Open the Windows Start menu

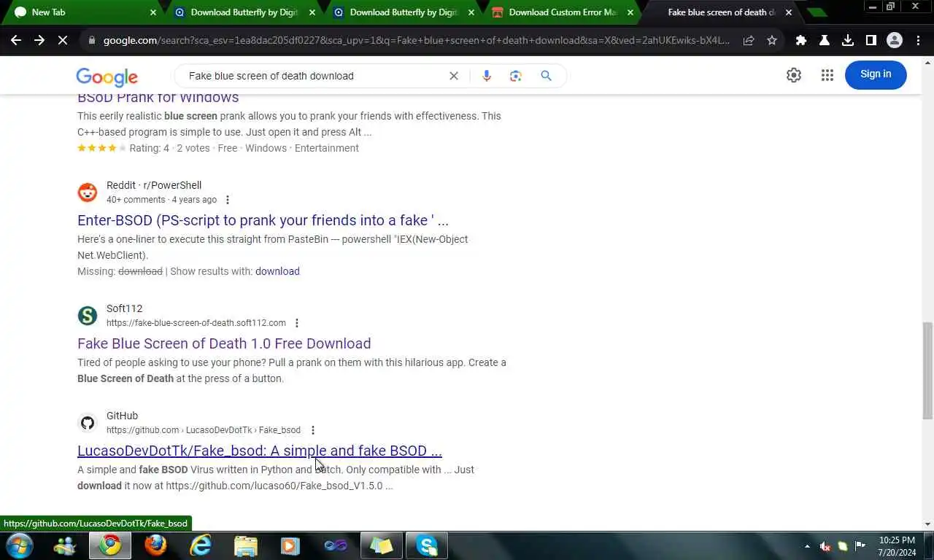click(x=19, y=545)
